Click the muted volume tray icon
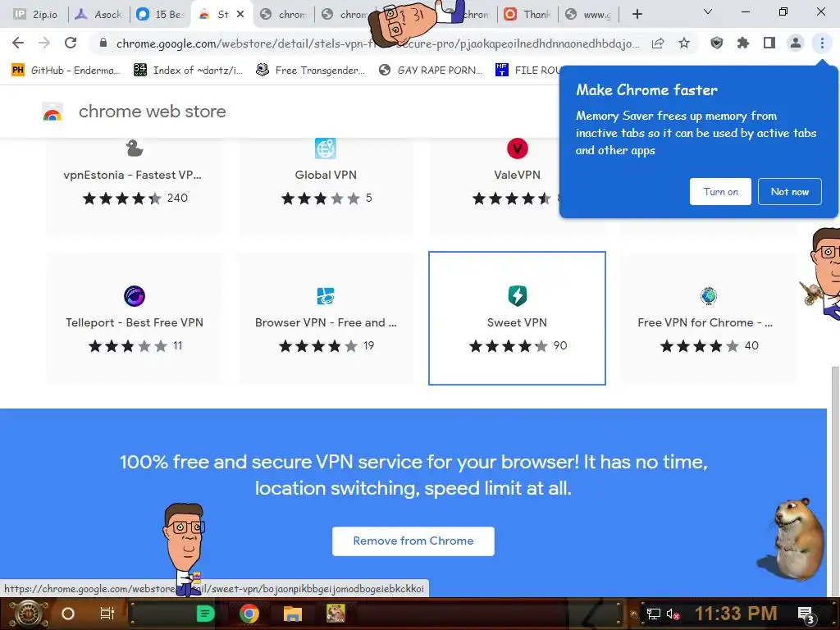 pos(673,614)
